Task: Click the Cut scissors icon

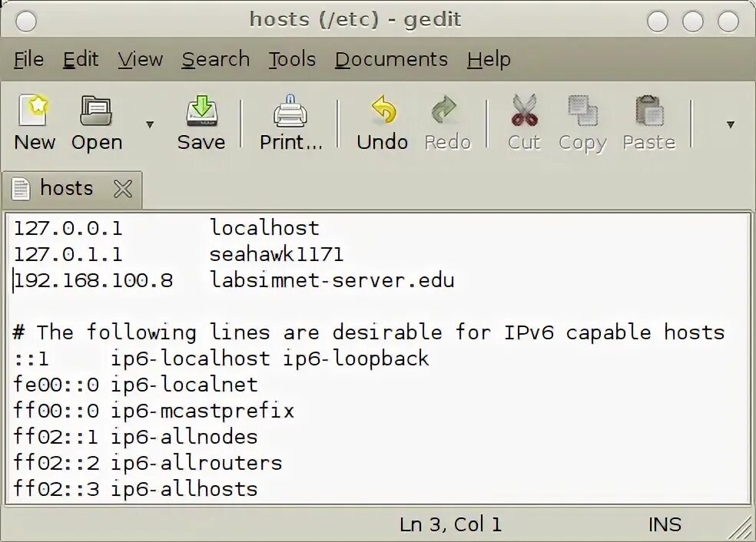Action: tap(524, 110)
